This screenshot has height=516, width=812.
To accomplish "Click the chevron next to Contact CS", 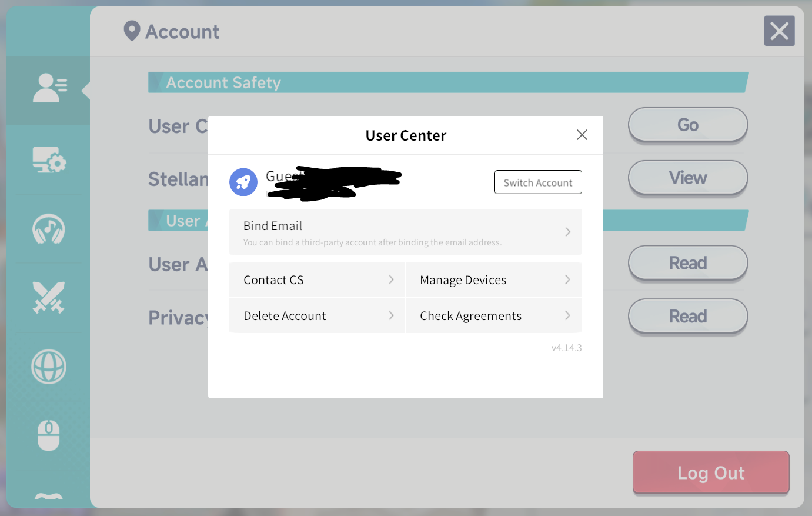I will (x=391, y=279).
